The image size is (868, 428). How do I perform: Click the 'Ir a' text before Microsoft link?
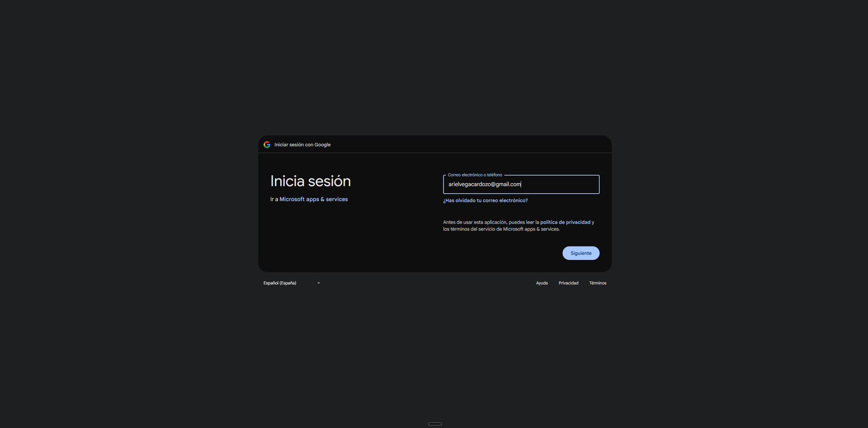pyautogui.click(x=274, y=199)
